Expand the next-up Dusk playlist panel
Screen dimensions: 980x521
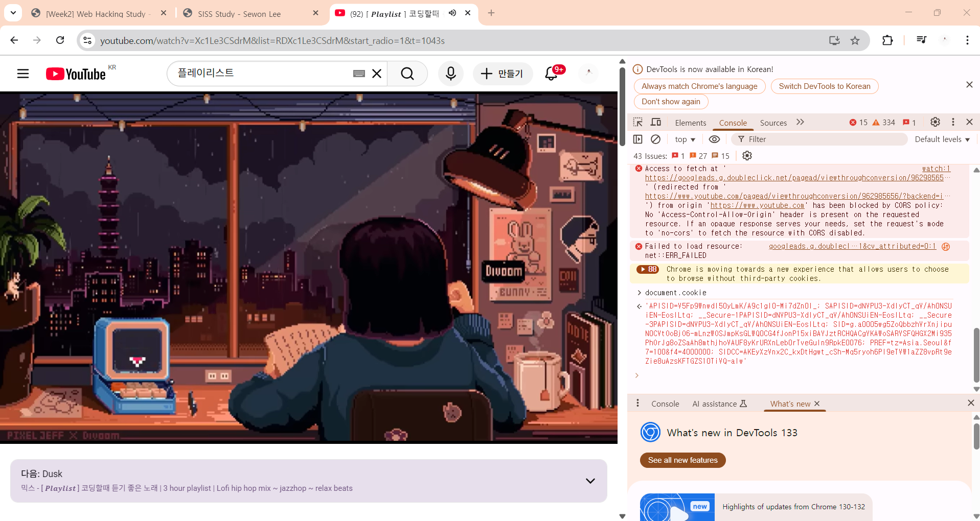(x=590, y=481)
